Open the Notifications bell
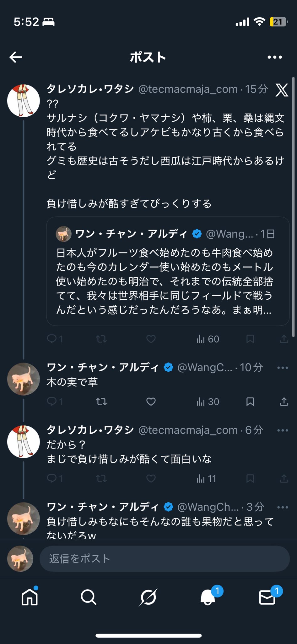This screenshot has width=297, height=644. point(208,597)
